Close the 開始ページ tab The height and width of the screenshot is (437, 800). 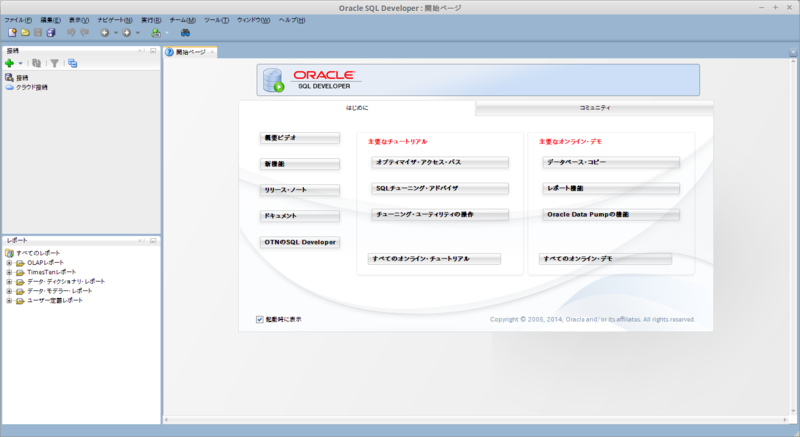click(x=212, y=52)
